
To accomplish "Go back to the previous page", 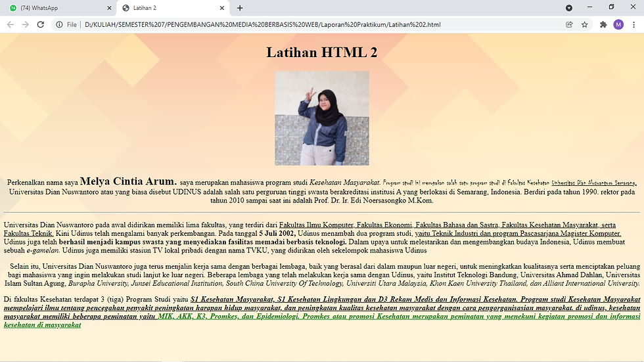I will coord(11,24).
